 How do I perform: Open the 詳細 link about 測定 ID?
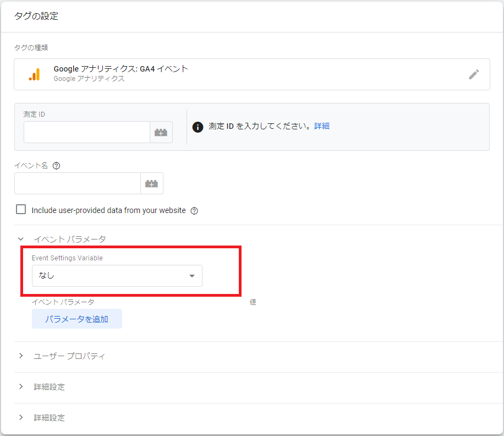tap(322, 126)
